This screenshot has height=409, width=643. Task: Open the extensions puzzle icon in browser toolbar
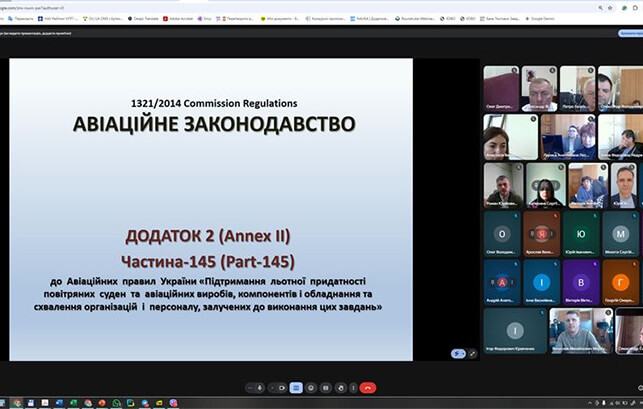(x=635, y=7)
